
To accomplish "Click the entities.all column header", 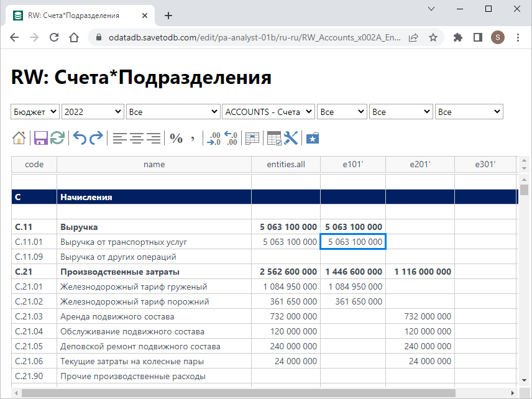I will point(285,164).
